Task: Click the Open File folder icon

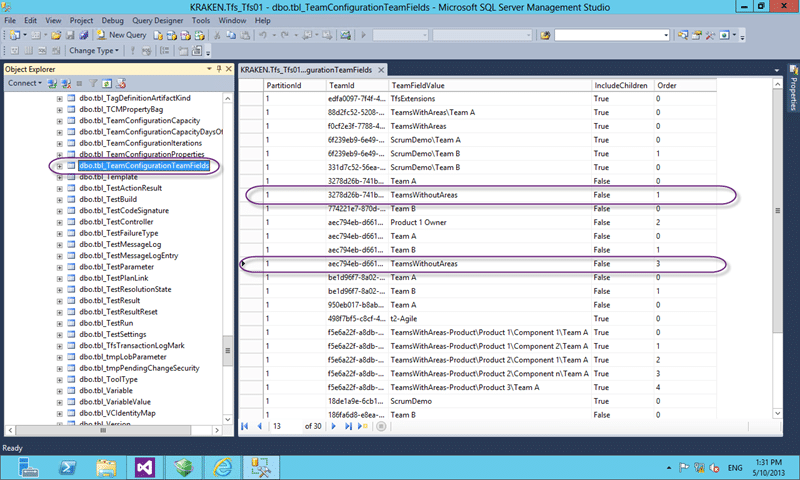Action: point(56,35)
